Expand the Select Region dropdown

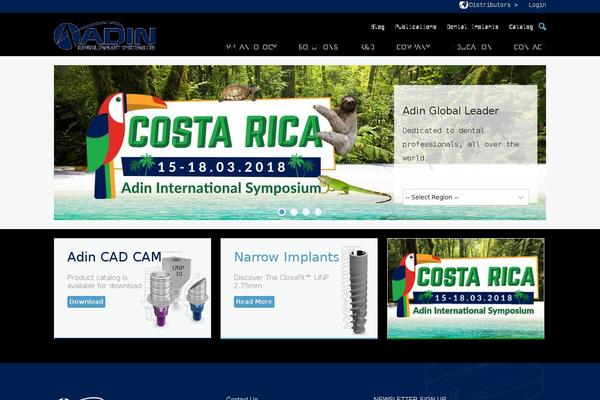(x=465, y=197)
